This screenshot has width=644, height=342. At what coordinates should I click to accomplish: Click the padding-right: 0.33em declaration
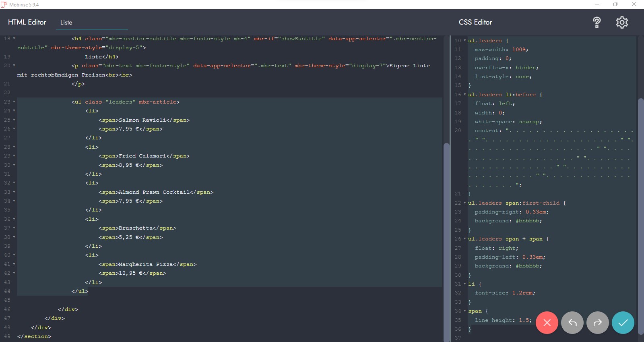pos(512,212)
